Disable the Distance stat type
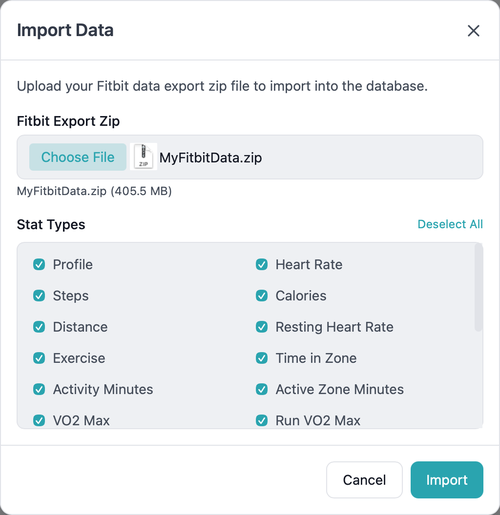The width and height of the screenshot is (500, 515). pos(39,327)
